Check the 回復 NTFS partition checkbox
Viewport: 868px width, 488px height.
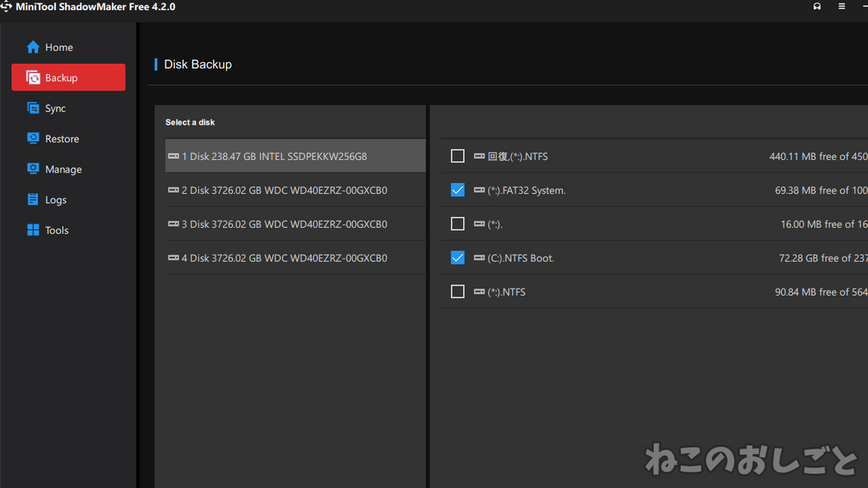[x=457, y=156]
